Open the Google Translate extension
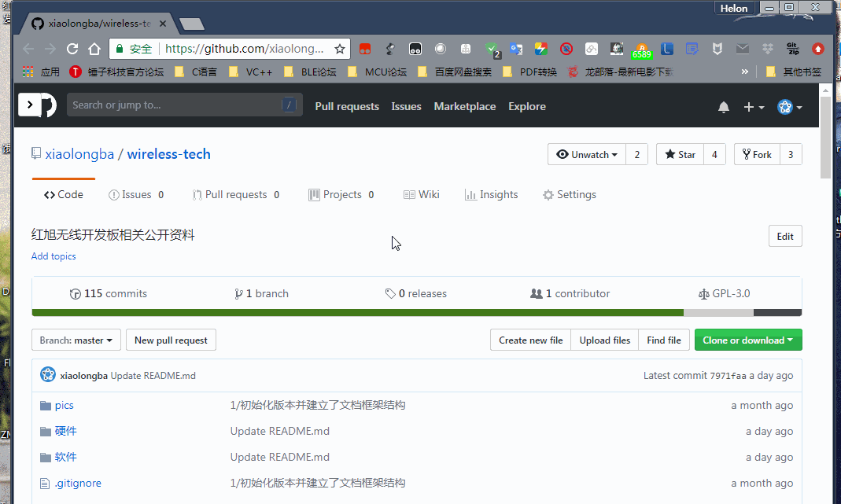 pos(516,49)
